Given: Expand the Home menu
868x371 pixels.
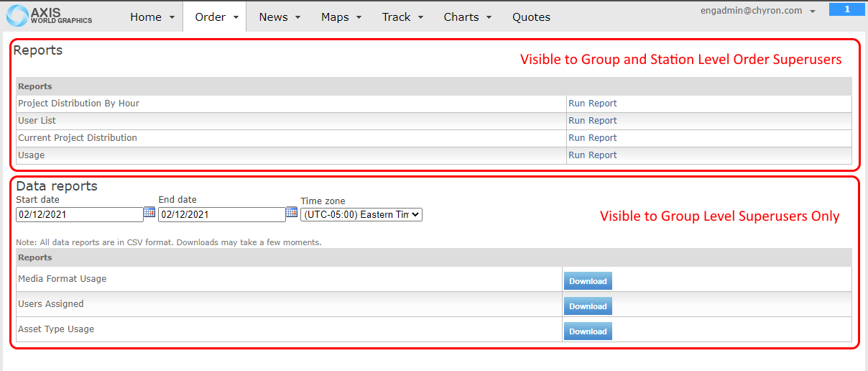Looking at the screenshot, I should coord(152,17).
